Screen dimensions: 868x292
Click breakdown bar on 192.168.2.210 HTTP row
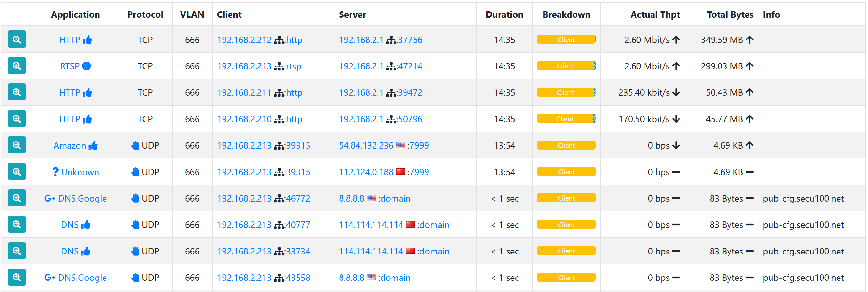tap(566, 119)
